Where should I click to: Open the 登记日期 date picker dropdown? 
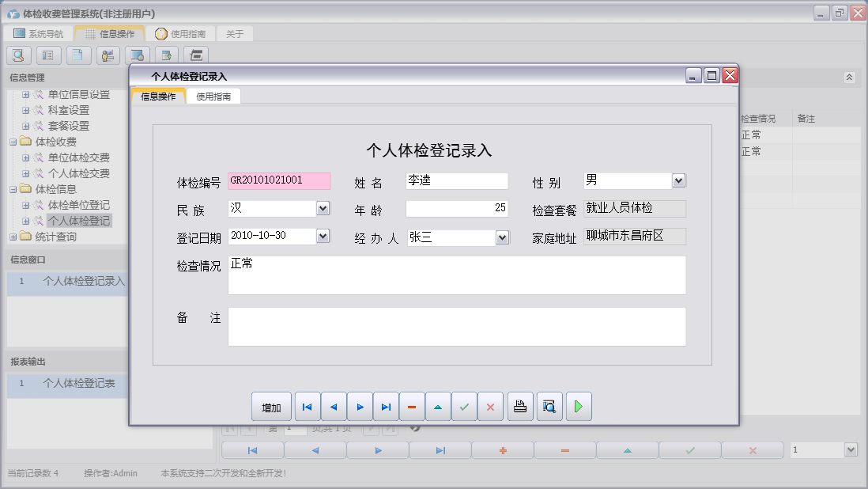pos(321,235)
